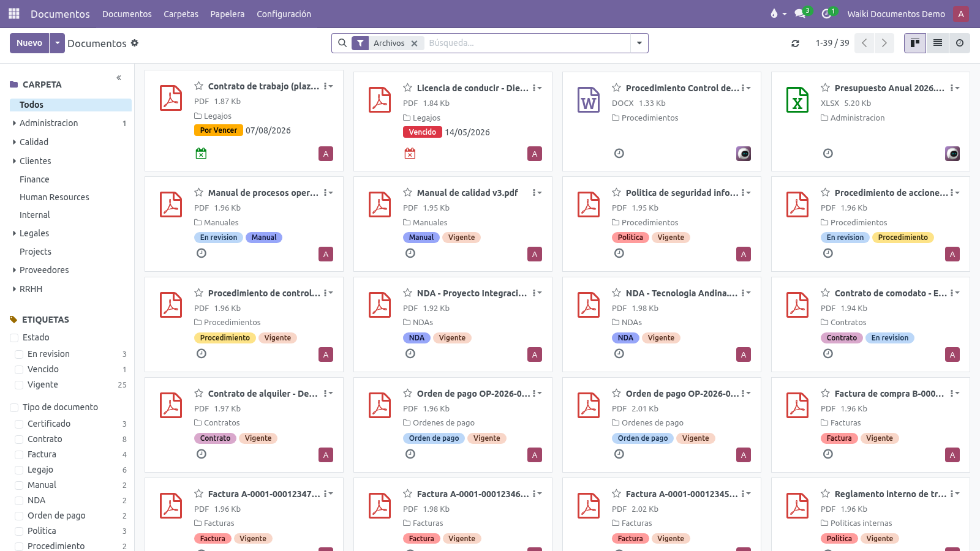Viewport: 980px width, 551px height.
Task: Open the PDF thumbnail of Manual de procesos
Action: tap(171, 204)
